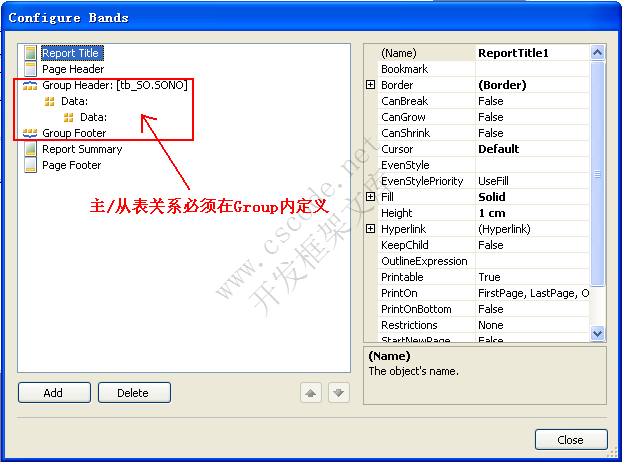
Task: Select the Group Footer band icon
Action: tap(30, 133)
